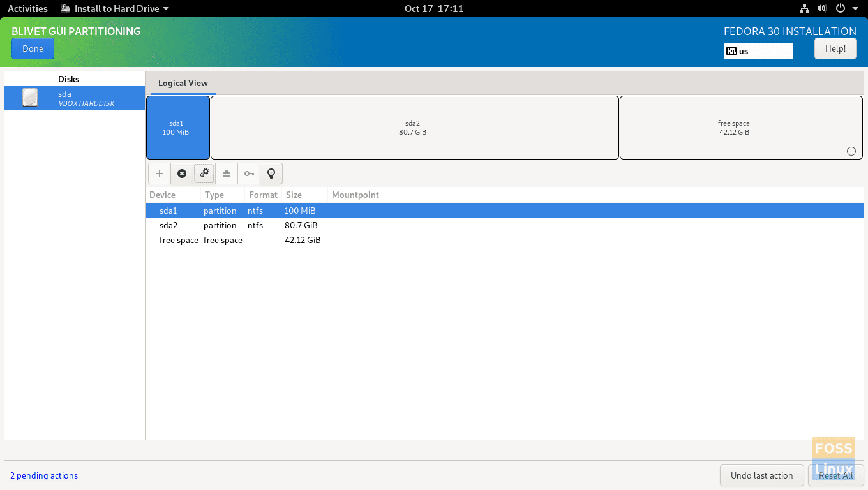Select the decrypt key icon
This screenshot has height=490, width=868.
point(248,173)
